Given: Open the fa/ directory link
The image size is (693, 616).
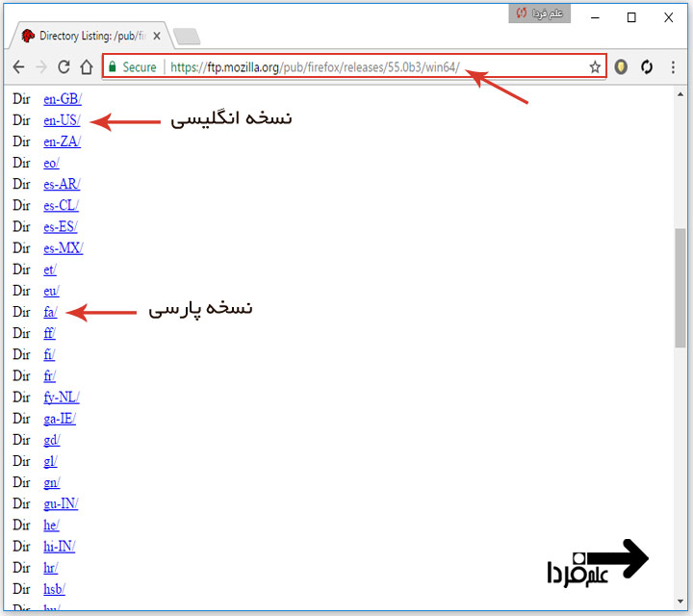Looking at the screenshot, I should [x=50, y=312].
